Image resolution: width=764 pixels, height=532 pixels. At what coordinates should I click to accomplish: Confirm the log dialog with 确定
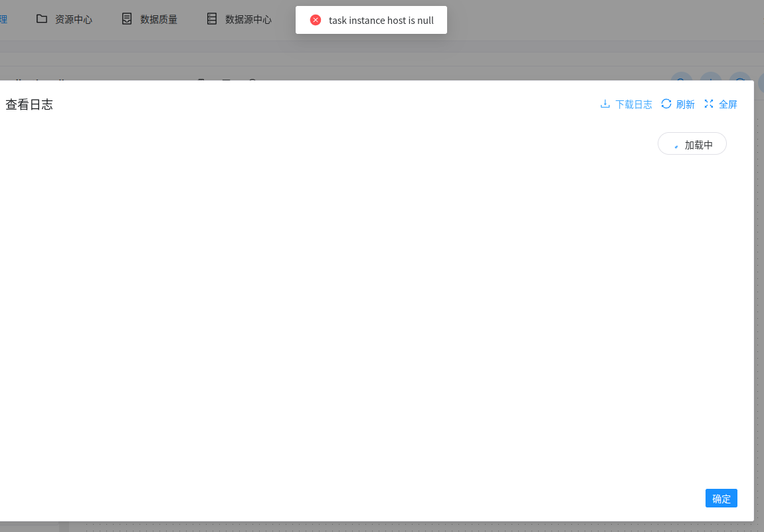coord(721,498)
